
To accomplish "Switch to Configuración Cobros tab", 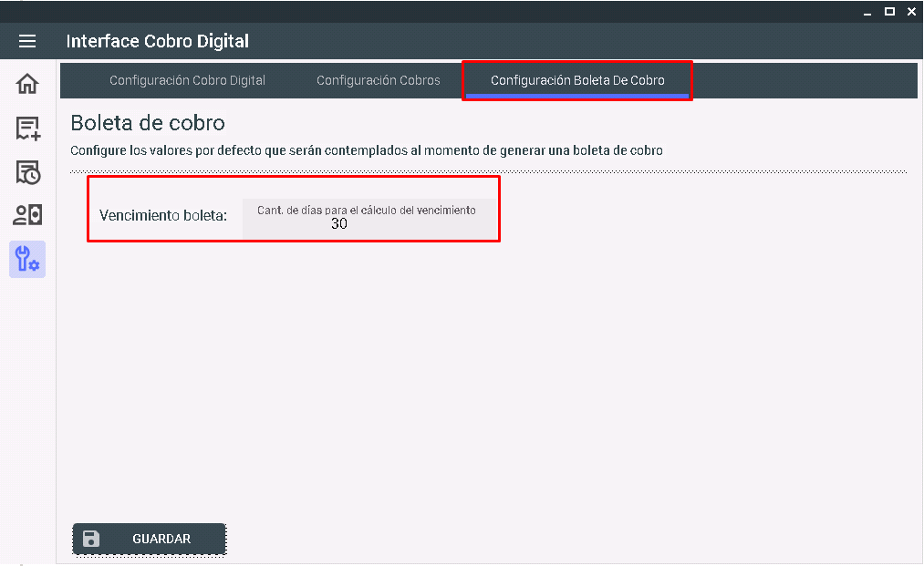I will (379, 81).
